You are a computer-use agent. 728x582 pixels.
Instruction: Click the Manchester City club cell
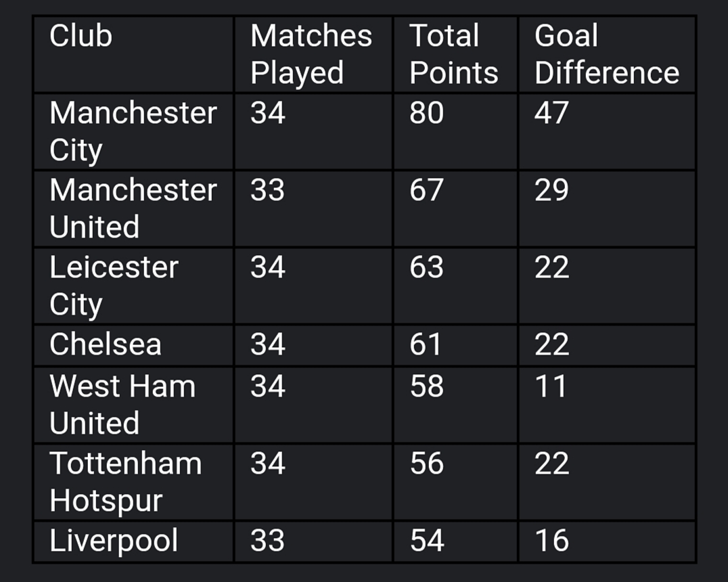[x=134, y=132]
